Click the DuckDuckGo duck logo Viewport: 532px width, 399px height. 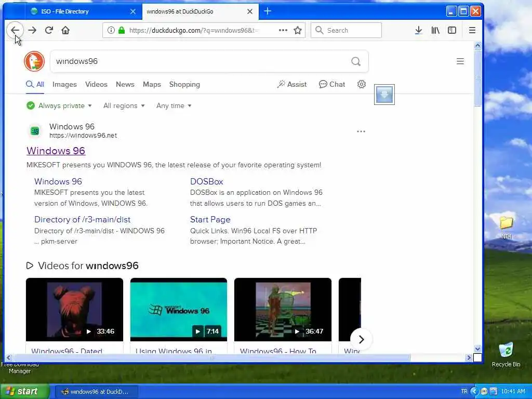pyautogui.click(x=34, y=61)
